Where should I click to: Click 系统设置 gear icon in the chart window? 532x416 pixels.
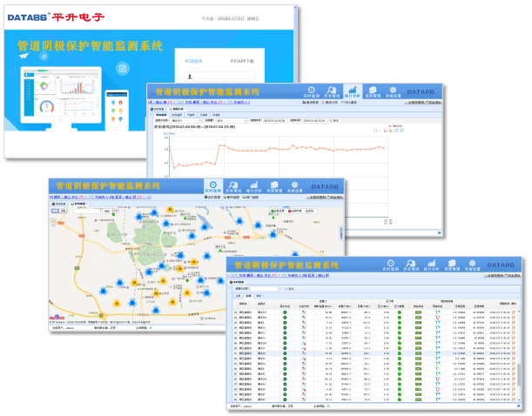(394, 91)
